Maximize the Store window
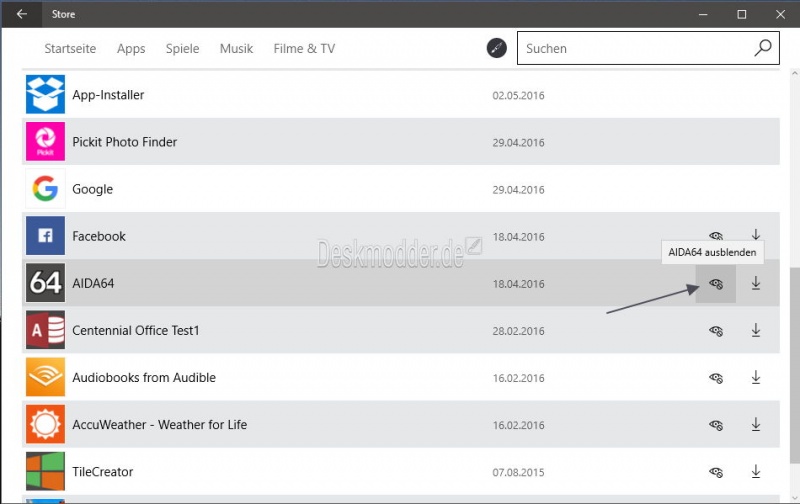800x504 pixels. pyautogui.click(x=742, y=14)
